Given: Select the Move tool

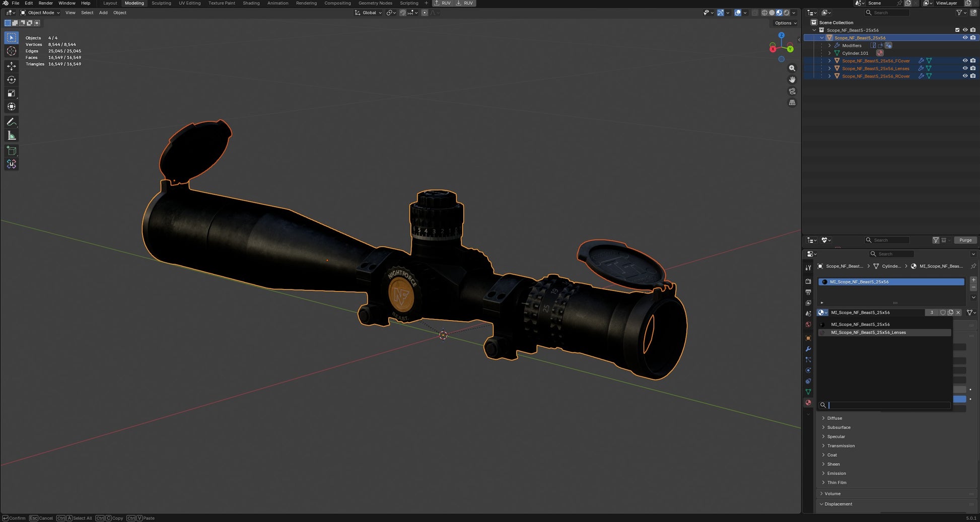Looking at the screenshot, I should pos(12,66).
